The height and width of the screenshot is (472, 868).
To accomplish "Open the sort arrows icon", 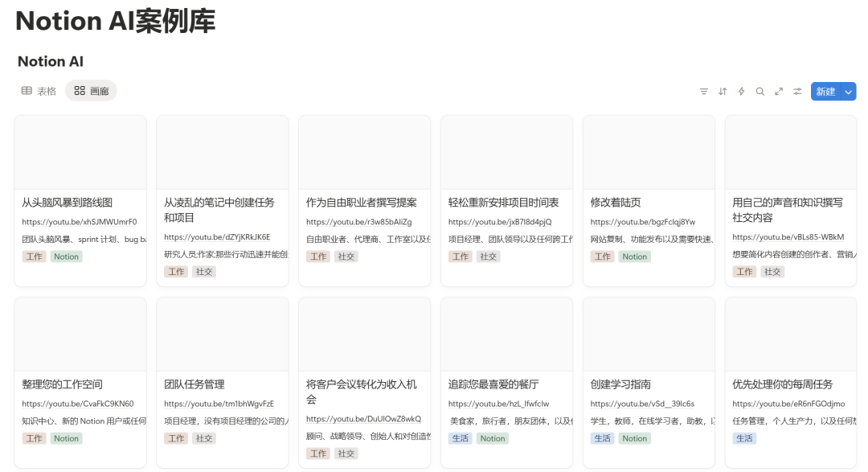I will tap(723, 92).
